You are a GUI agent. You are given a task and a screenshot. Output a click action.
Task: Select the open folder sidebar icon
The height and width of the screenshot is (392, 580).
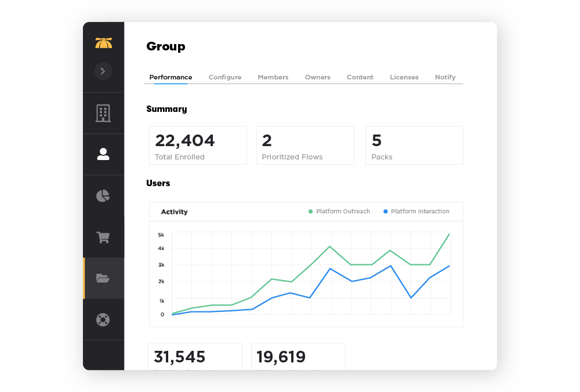(x=103, y=278)
